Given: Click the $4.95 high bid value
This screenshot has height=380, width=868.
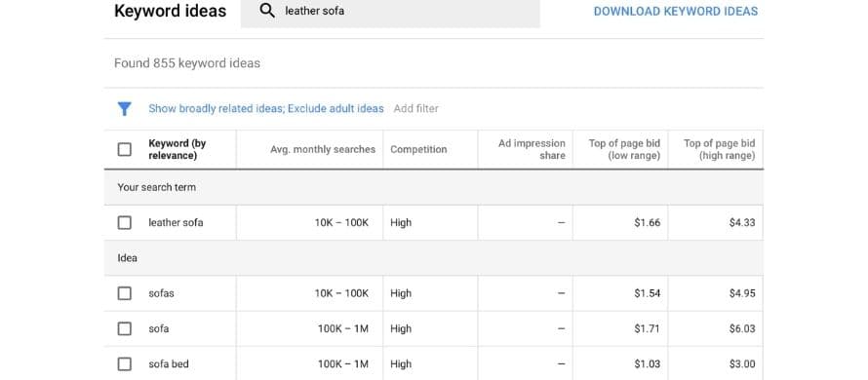Looking at the screenshot, I should 742,293.
